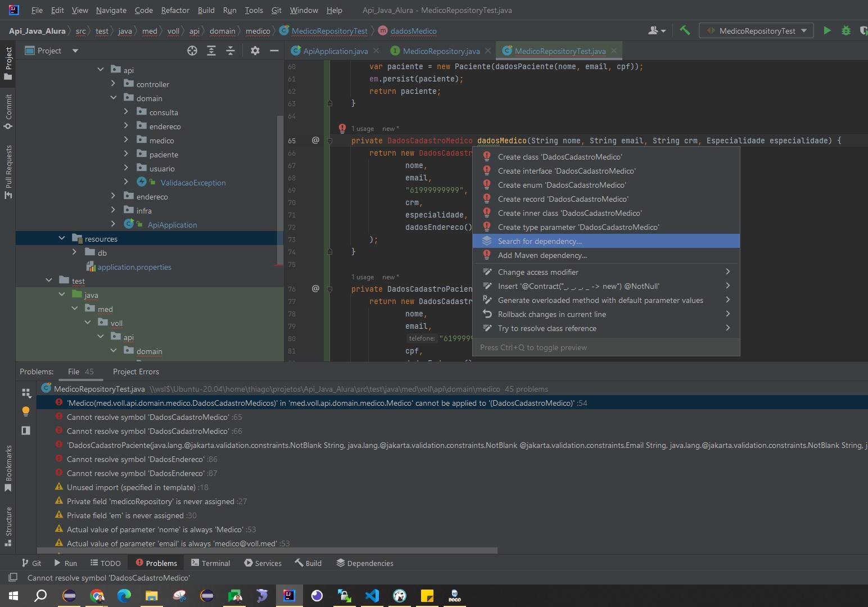Open the Run tool window button
This screenshot has width=868, height=607.
coord(65,563)
